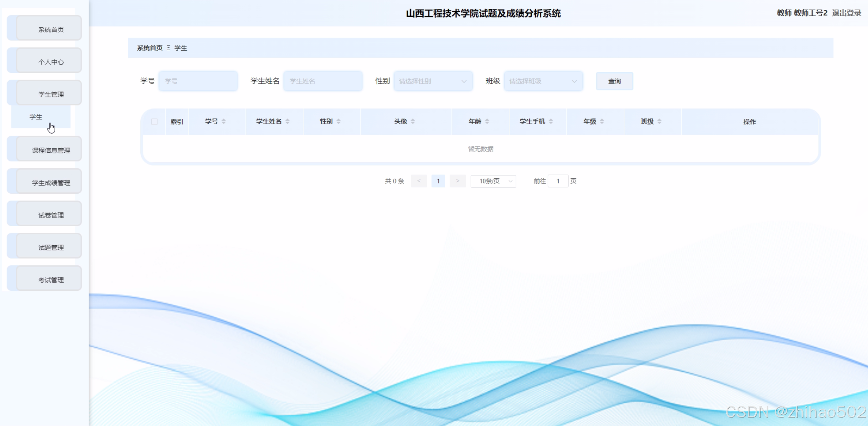Click 系统首页 breadcrumb link
This screenshot has width=868, height=426.
[x=150, y=48]
